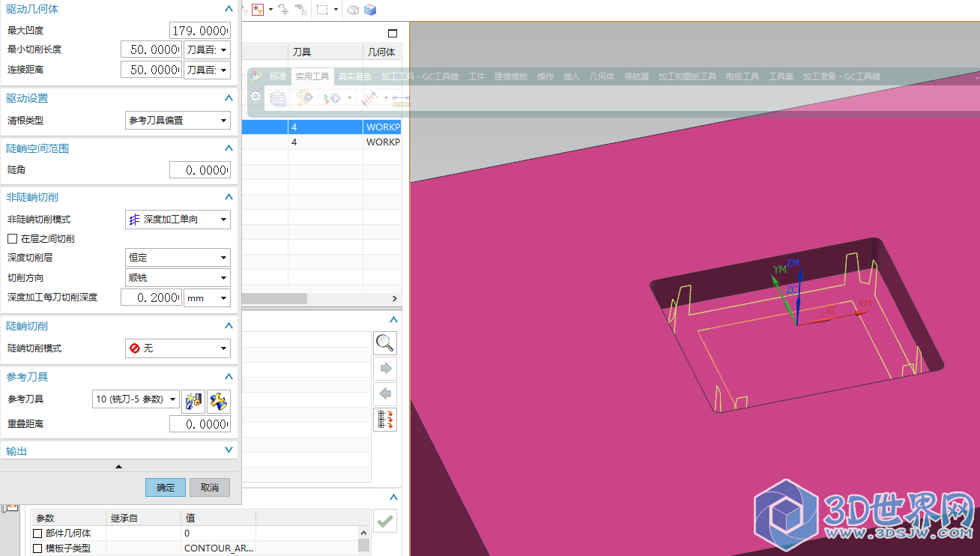This screenshot has height=556, width=980.
Task: Click the maximize panel square icon
Action: pos(393,33)
